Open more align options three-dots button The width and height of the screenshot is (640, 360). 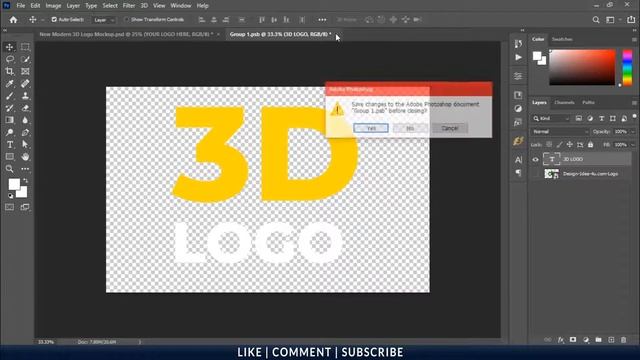pyautogui.click(x=322, y=20)
